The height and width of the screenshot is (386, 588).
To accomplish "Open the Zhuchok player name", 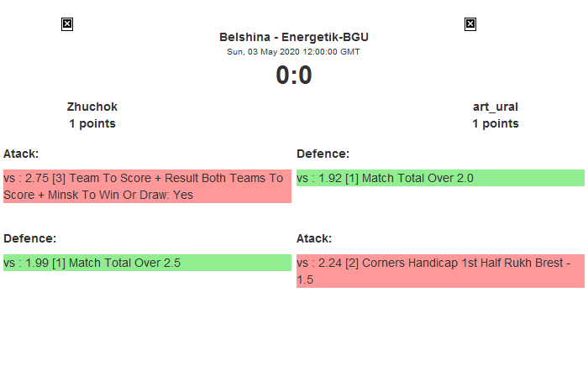I will pos(92,107).
